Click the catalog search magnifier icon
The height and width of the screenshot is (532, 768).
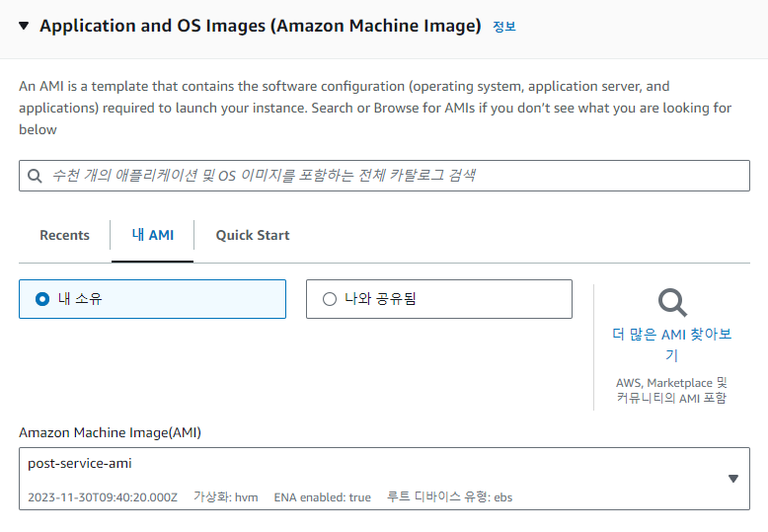point(35,176)
